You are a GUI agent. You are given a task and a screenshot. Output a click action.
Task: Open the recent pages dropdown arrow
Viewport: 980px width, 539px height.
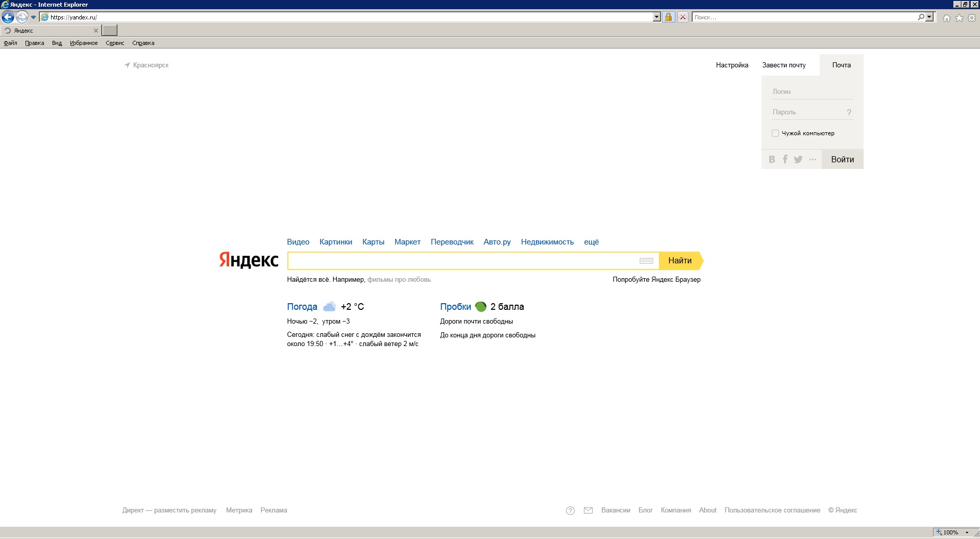click(34, 17)
